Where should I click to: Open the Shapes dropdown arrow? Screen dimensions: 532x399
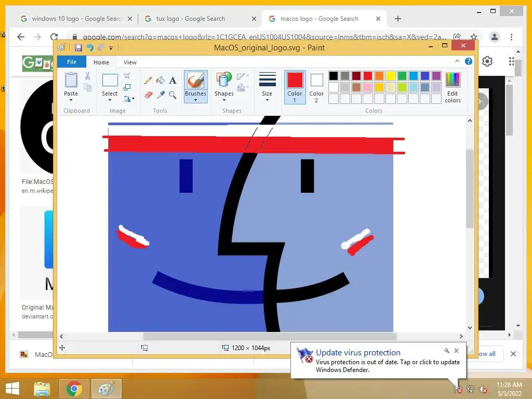pos(224,100)
